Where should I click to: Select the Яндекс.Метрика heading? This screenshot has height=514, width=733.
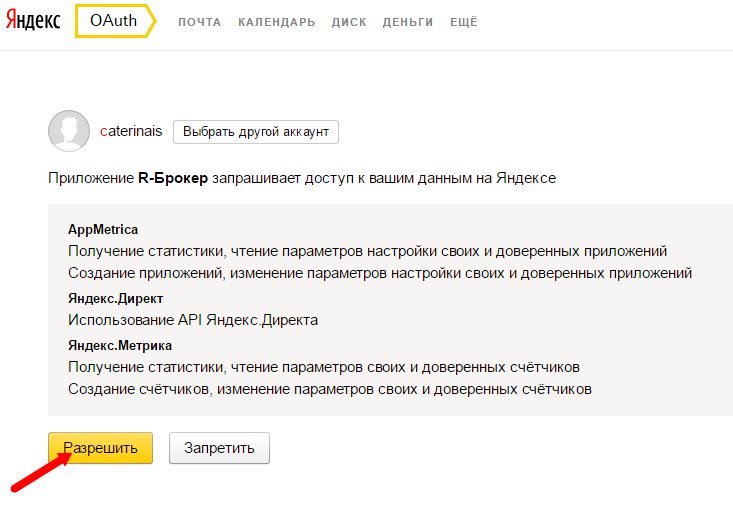tap(120, 345)
